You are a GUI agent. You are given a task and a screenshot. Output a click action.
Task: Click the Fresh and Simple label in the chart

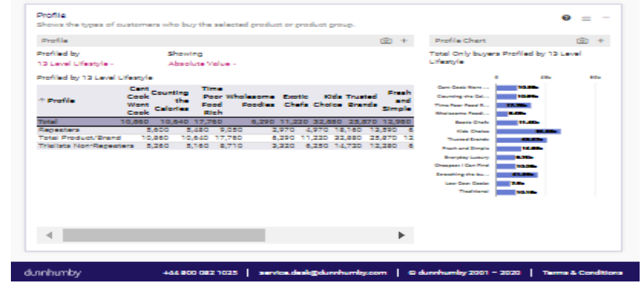(x=466, y=148)
